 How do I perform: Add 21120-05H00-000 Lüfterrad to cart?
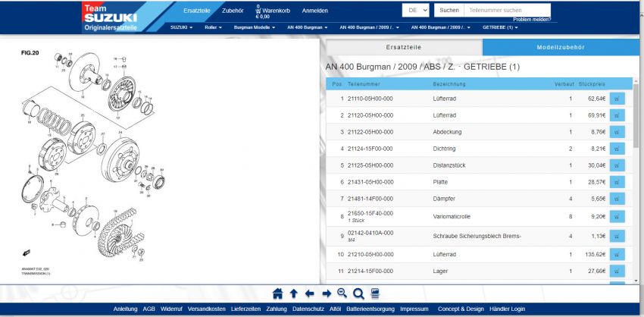point(617,115)
